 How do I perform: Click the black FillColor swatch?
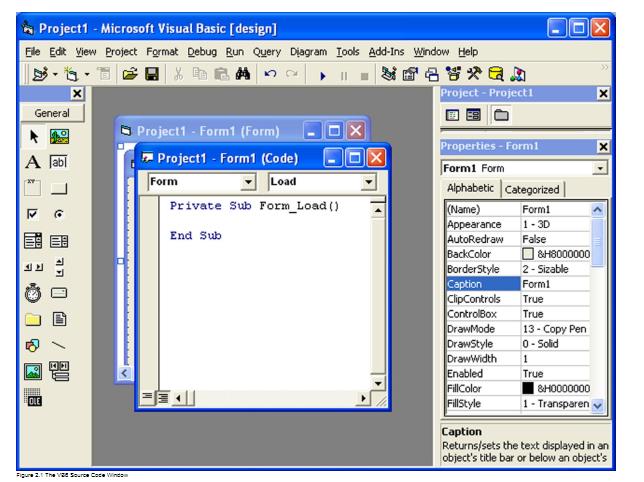tap(528, 388)
